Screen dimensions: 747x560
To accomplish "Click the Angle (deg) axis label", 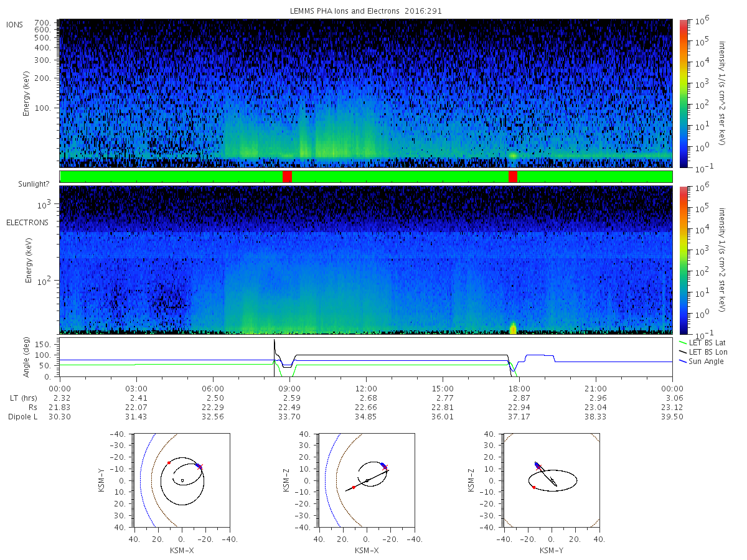I will pos(27,358).
